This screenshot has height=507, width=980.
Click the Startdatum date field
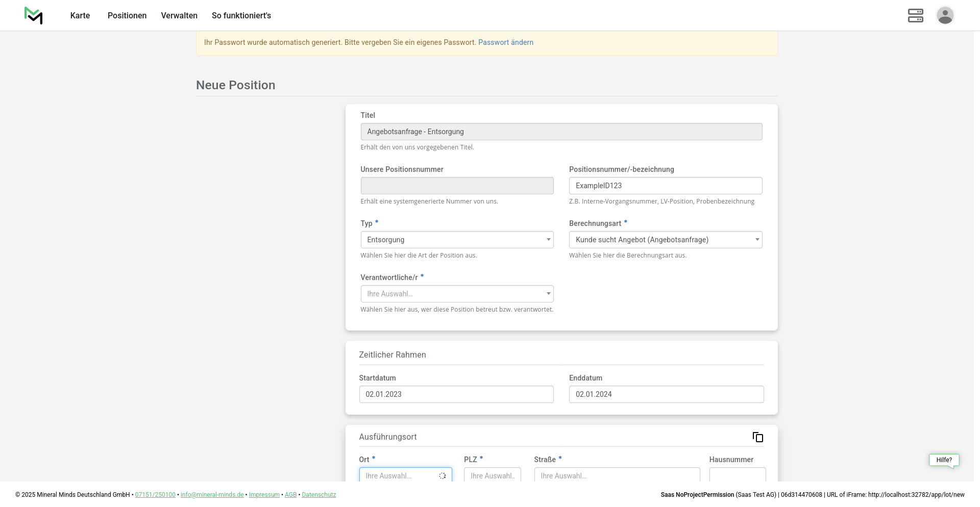tap(456, 394)
